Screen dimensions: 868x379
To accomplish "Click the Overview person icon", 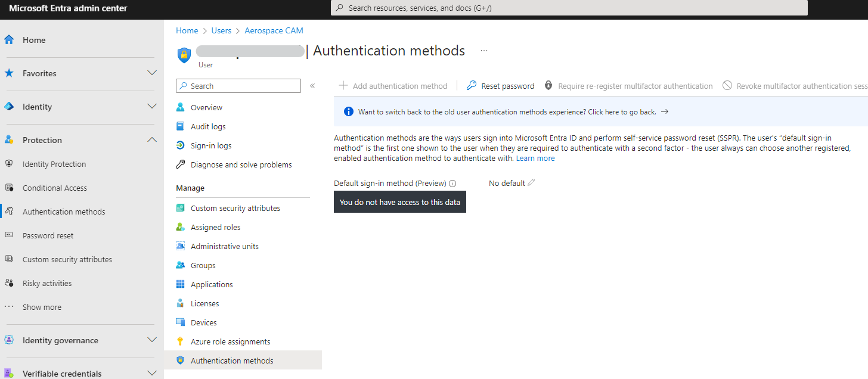I will pos(180,107).
